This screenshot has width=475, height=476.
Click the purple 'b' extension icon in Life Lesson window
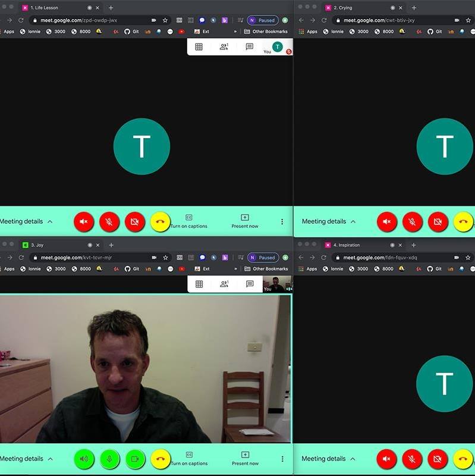[225, 20]
